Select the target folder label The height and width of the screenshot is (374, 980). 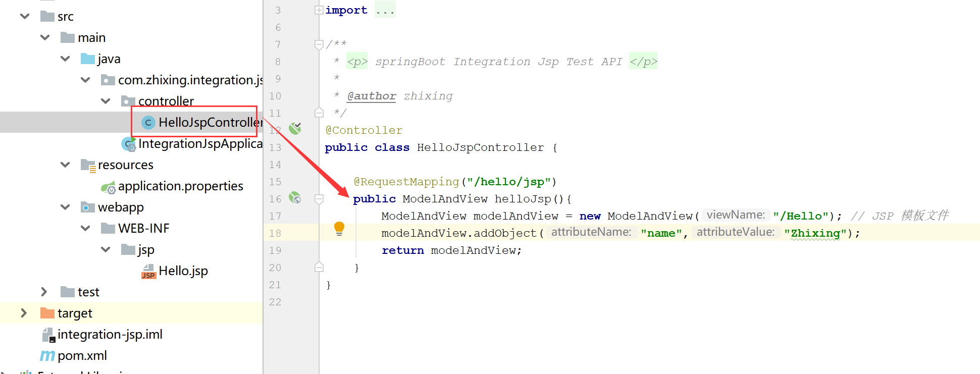pyautogui.click(x=75, y=313)
